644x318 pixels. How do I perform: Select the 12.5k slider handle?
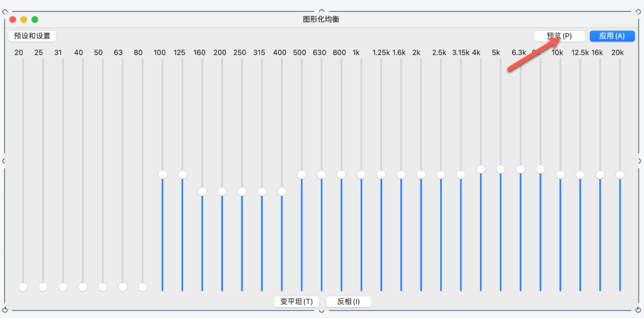click(x=580, y=175)
